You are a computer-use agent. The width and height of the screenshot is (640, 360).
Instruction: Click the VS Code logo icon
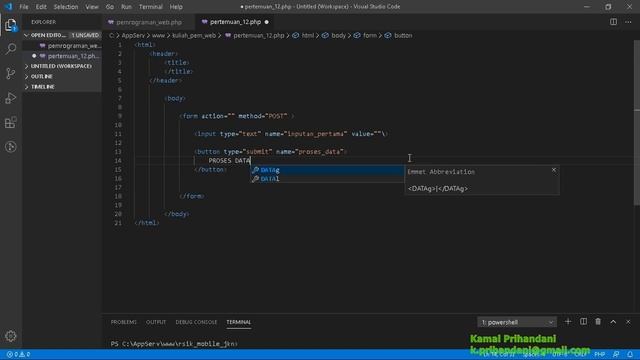(x=8, y=7)
